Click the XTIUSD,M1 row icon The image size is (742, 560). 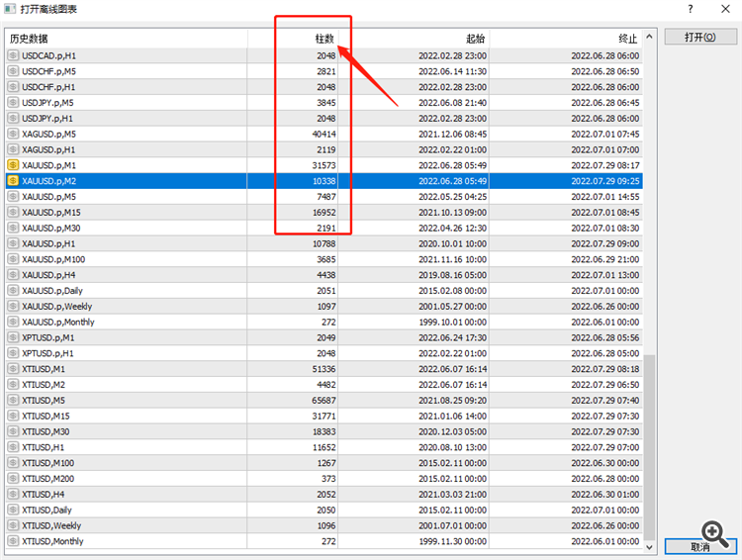13,368
